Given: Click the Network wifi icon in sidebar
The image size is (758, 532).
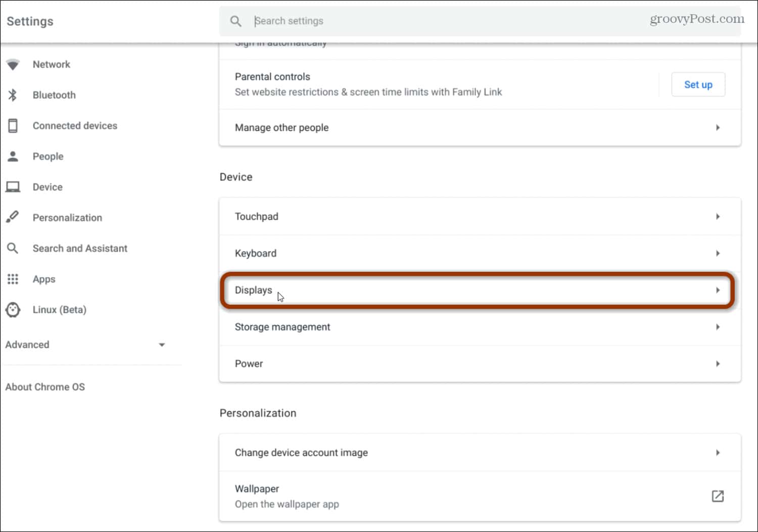Looking at the screenshot, I should pyautogui.click(x=13, y=64).
